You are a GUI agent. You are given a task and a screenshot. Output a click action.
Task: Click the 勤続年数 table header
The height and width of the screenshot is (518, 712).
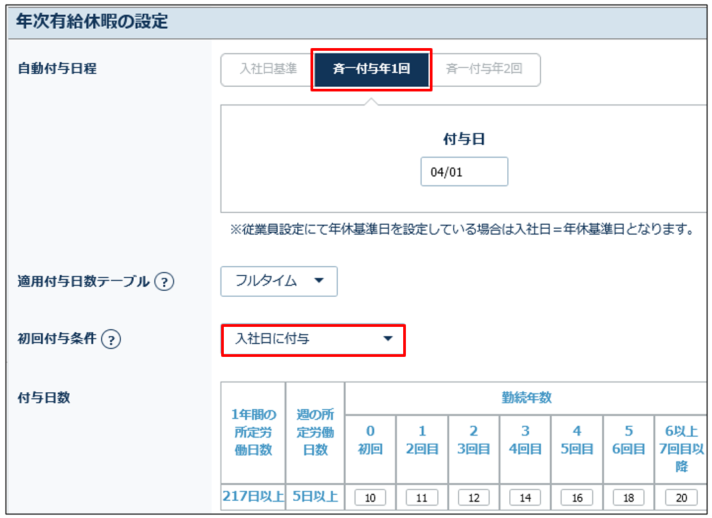click(x=526, y=398)
